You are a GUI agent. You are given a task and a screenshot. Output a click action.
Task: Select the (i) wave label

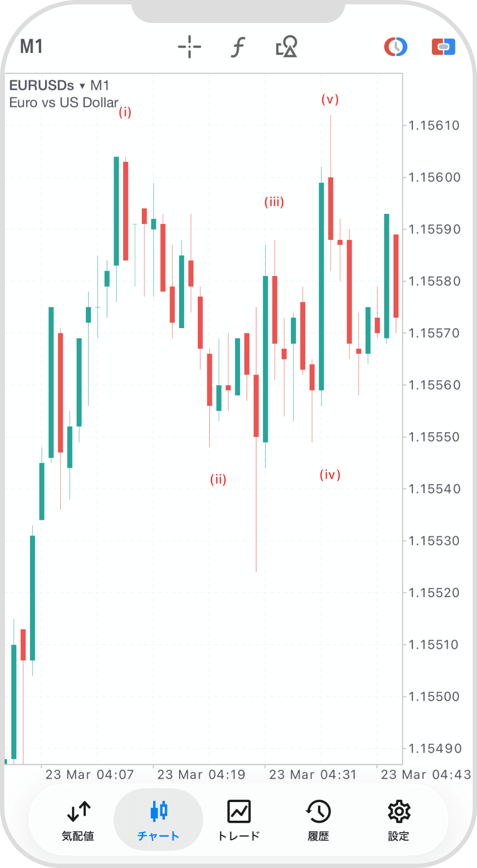tap(125, 112)
